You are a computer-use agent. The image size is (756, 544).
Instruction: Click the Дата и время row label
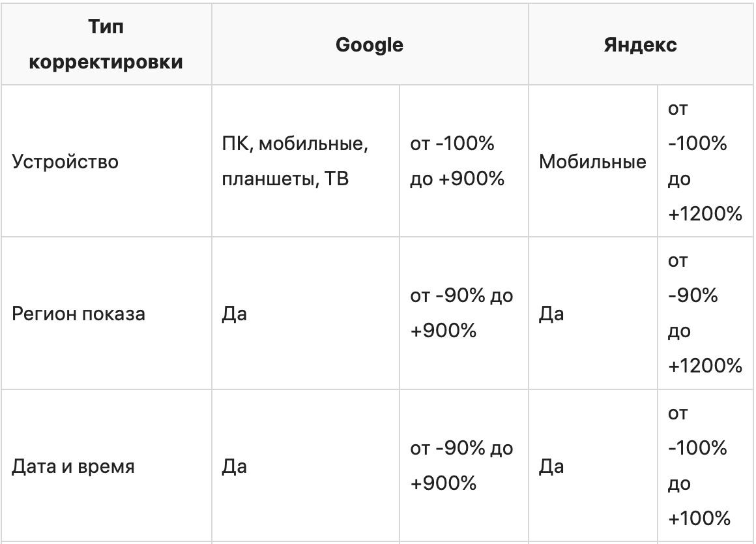coord(74,466)
